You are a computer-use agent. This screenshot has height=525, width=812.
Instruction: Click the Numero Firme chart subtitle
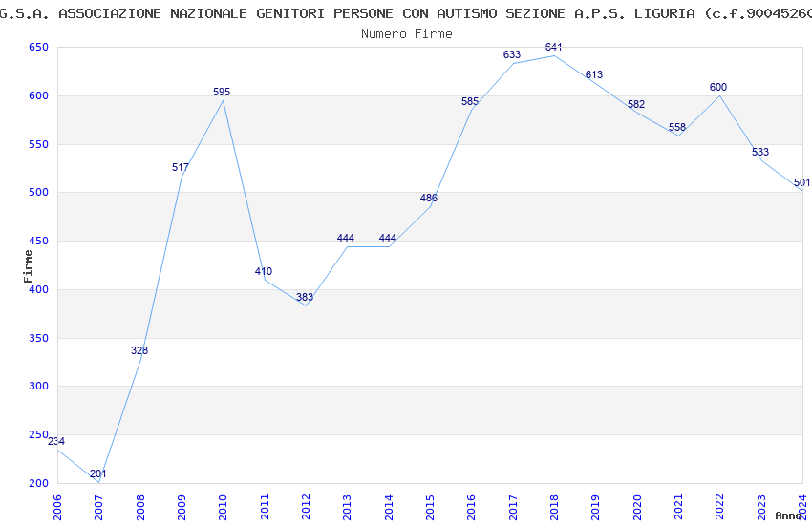pyautogui.click(x=407, y=34)
